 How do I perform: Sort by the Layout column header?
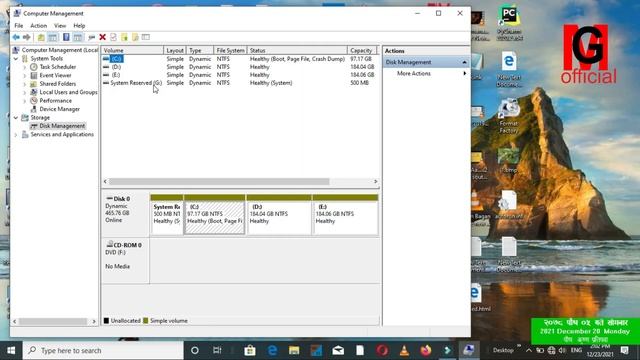175,50
